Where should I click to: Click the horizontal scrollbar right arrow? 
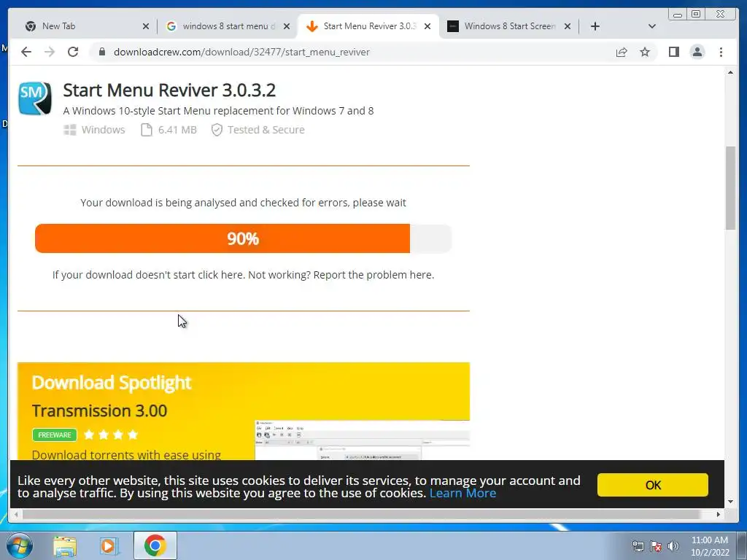pos(719,514)
